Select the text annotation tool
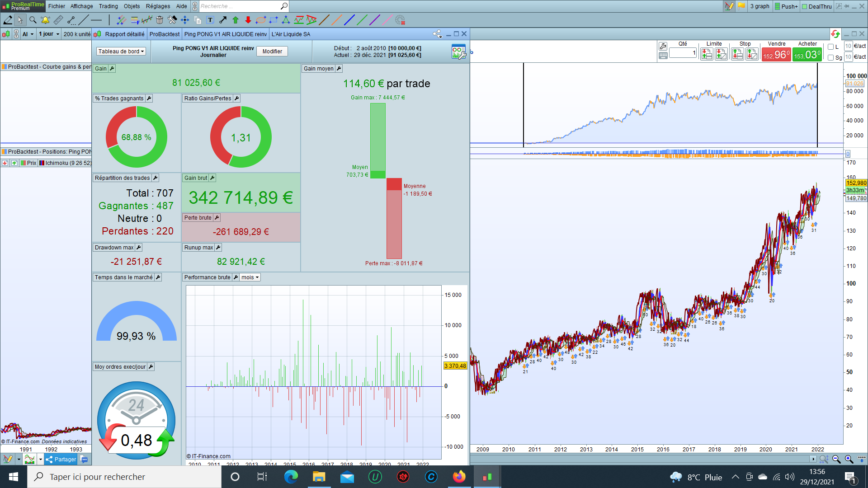The image size is (868, 488). point(210,20)
